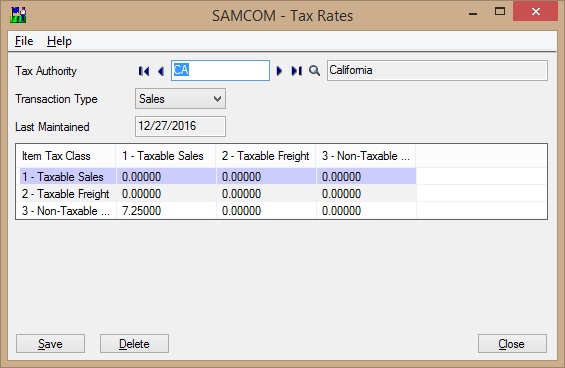Click the Close button at bottom
The width and height of the screenshot is (565, 368).
(x=512, y=343)
